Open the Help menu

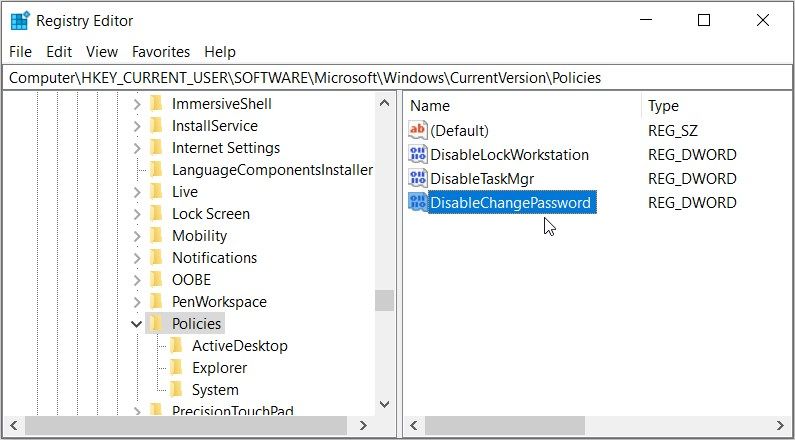point(220,52)
